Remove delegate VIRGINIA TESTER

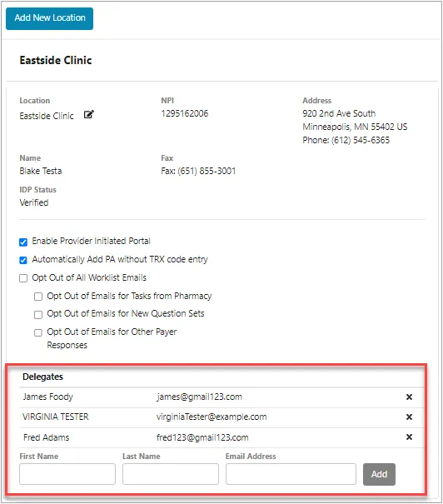pyautogui.click(x=409, y=417)
